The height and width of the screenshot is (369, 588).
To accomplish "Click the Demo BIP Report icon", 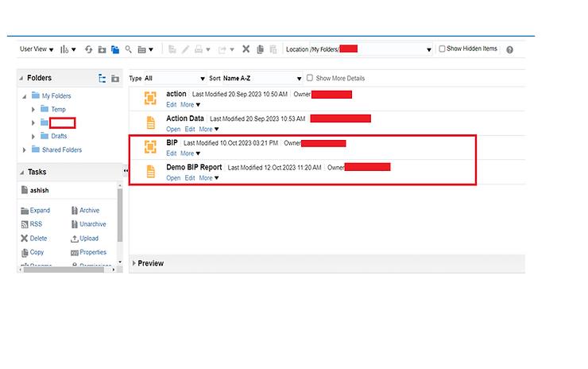I will pos(150,172).
